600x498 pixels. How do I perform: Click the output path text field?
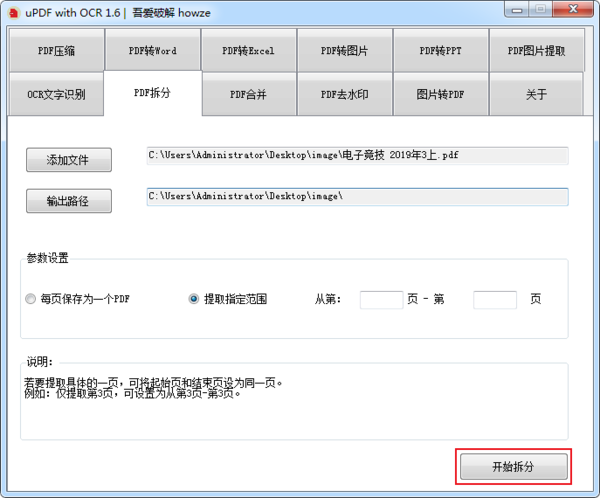tap(357, 197)
